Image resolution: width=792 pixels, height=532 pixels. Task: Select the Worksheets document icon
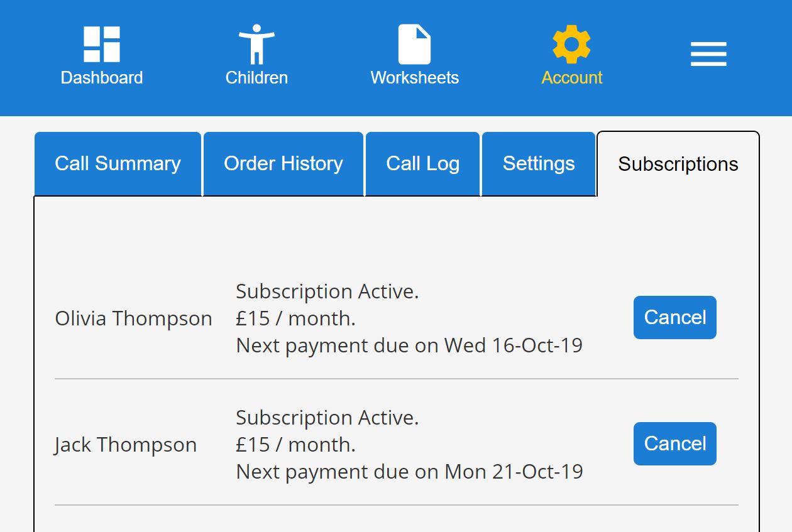414,44
